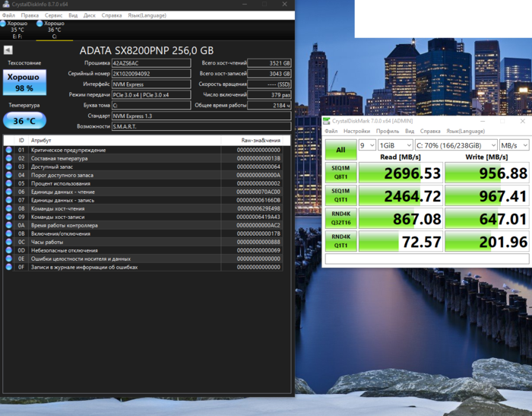Open Вид menu in CrystalDiskInfo

pyautogui.click(x=73, y=15)
